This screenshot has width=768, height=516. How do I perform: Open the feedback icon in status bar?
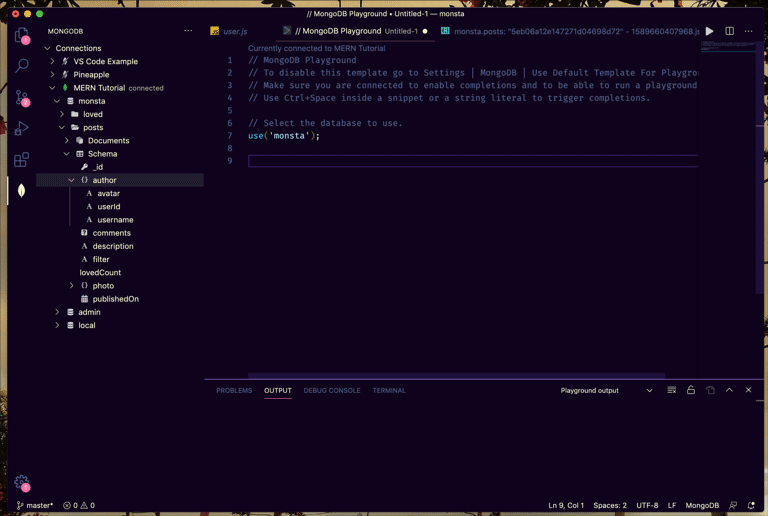tap(733, 505)
